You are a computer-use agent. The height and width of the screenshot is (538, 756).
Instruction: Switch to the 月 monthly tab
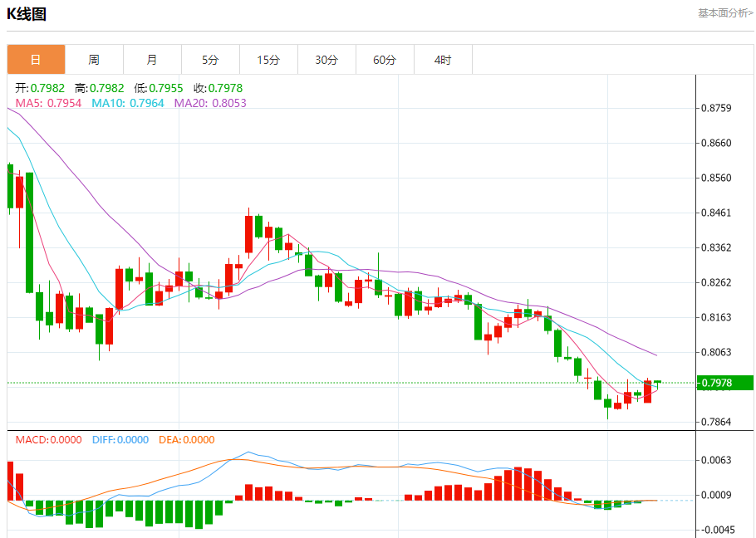(152, 60)
